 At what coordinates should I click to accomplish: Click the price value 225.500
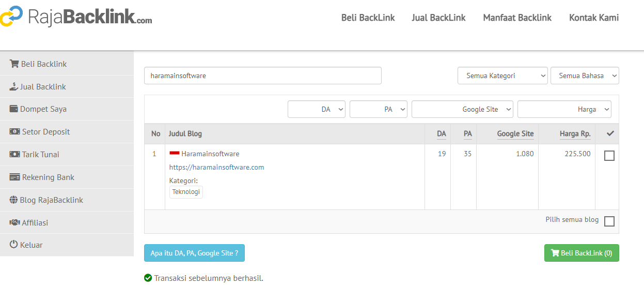pyautogui.click(x=578, y=154)
